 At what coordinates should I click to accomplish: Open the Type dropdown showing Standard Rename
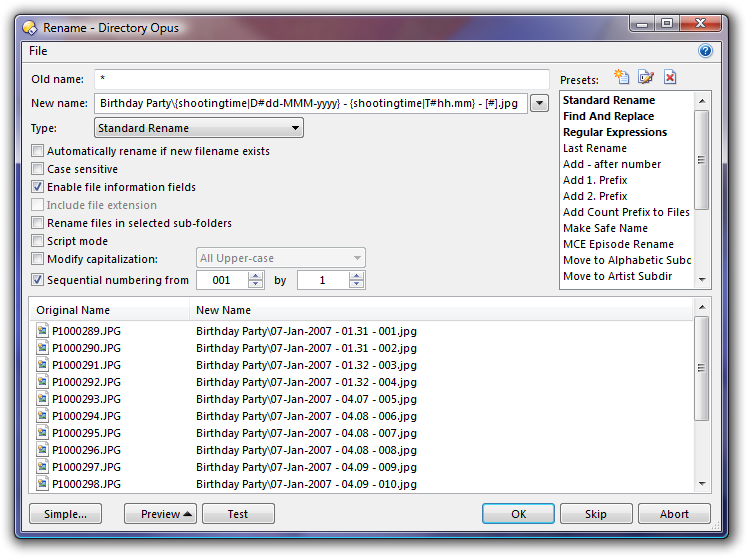tap(199, 128)
